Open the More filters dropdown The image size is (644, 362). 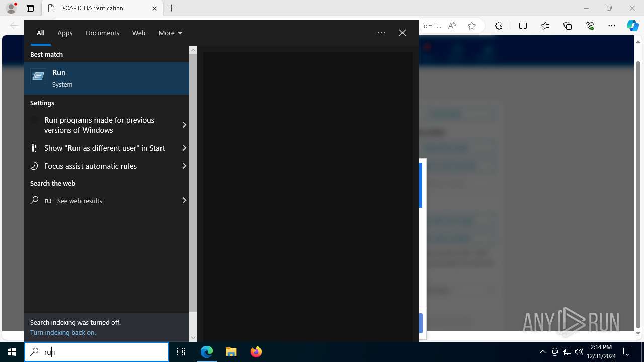[x=171, y=33]
